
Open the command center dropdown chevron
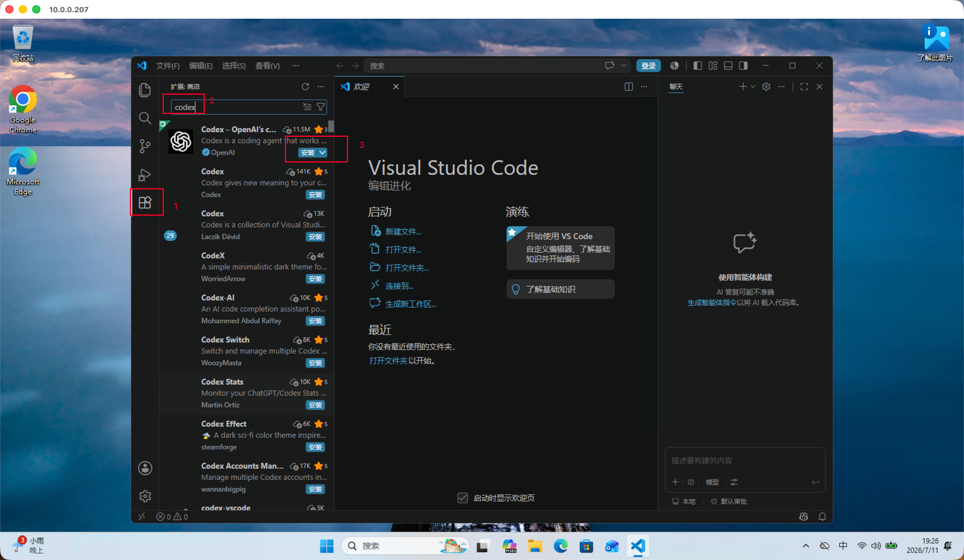tap(624, 65)
